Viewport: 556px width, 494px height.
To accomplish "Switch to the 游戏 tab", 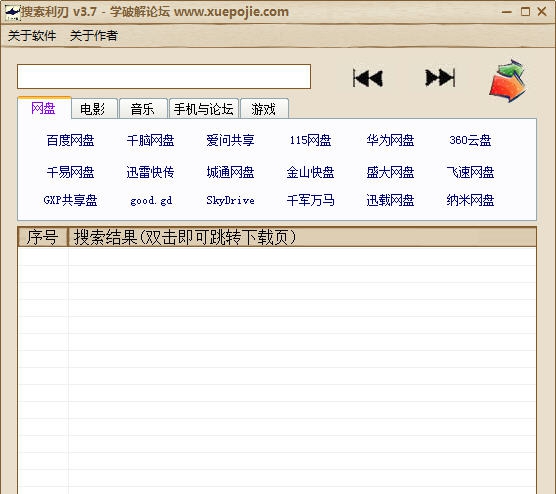I will coord(264,109).
